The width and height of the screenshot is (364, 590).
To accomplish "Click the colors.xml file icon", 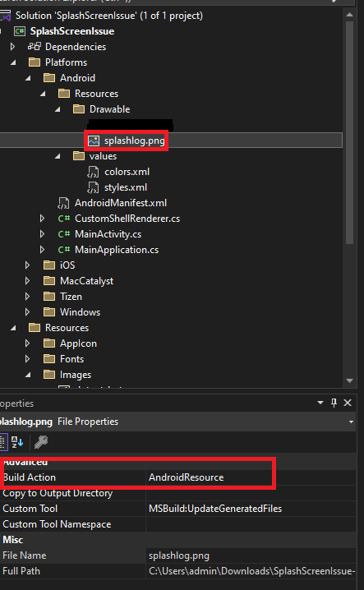I will click(93, 172).
